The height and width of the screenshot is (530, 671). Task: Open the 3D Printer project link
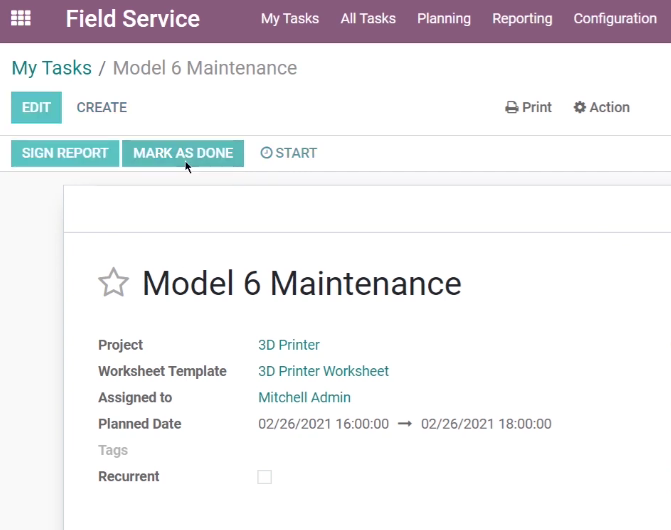click(x=289, y=345)
